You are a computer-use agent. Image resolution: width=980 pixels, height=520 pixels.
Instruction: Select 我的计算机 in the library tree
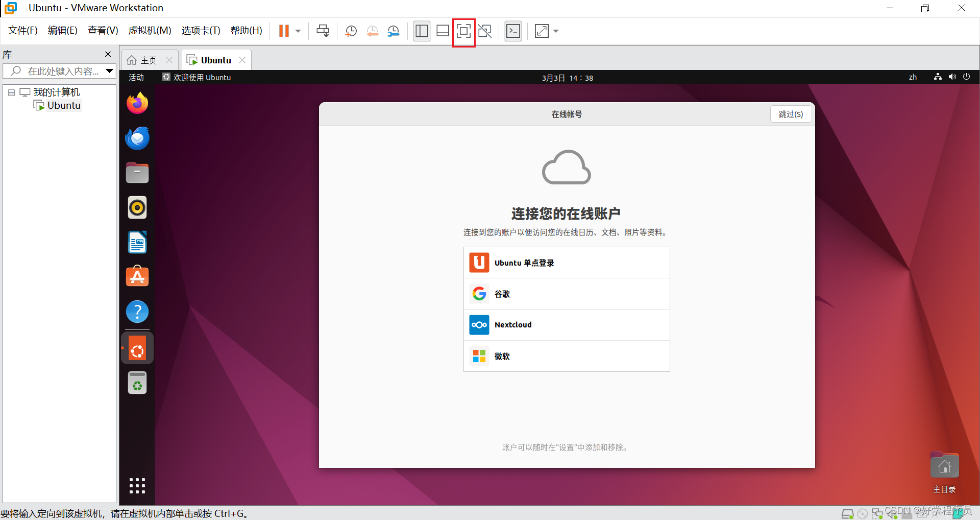pyautogui.click(x=57, y=92)
